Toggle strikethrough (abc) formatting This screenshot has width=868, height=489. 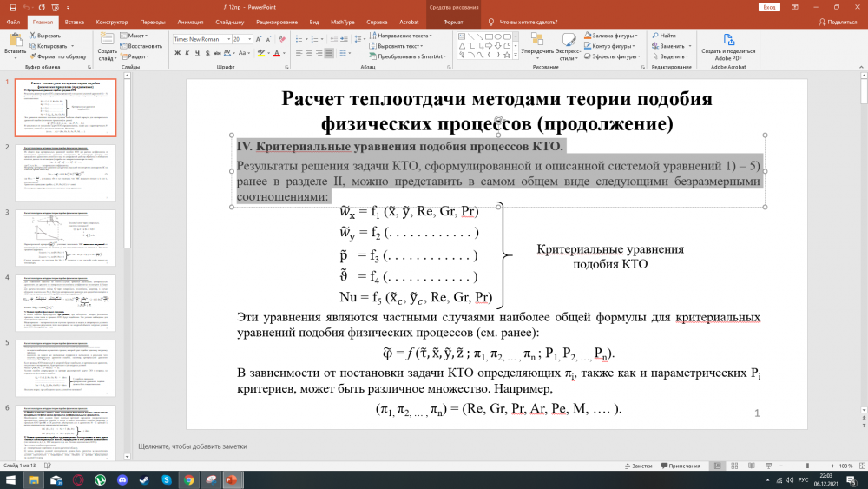pos(217,53)
